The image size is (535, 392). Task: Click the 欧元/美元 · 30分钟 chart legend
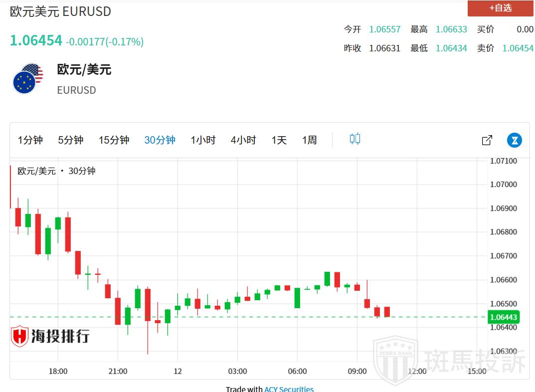[56, 171]
